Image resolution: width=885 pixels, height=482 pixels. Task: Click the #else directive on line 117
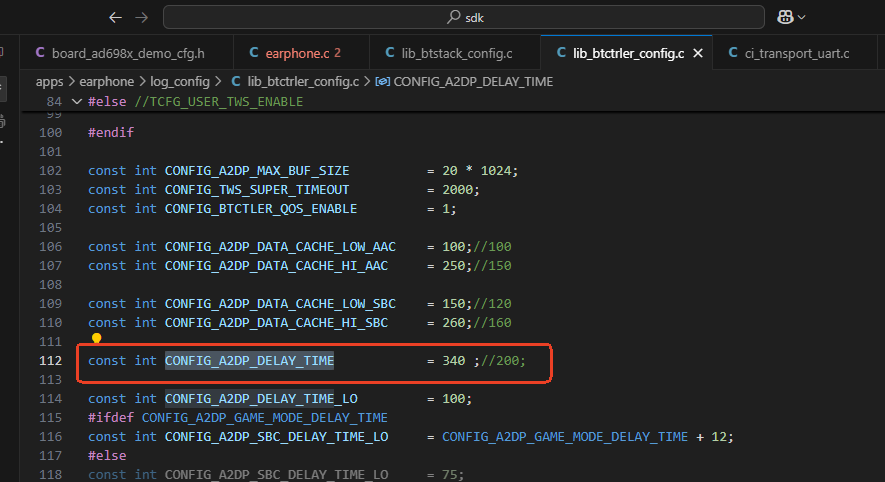[x=107, y=455]
